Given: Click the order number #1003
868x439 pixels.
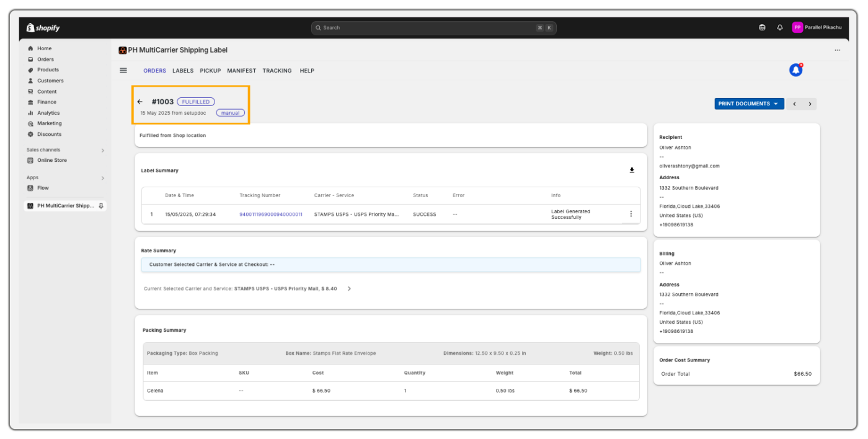Looking at the screenshot, I should (x=162, y=102).
